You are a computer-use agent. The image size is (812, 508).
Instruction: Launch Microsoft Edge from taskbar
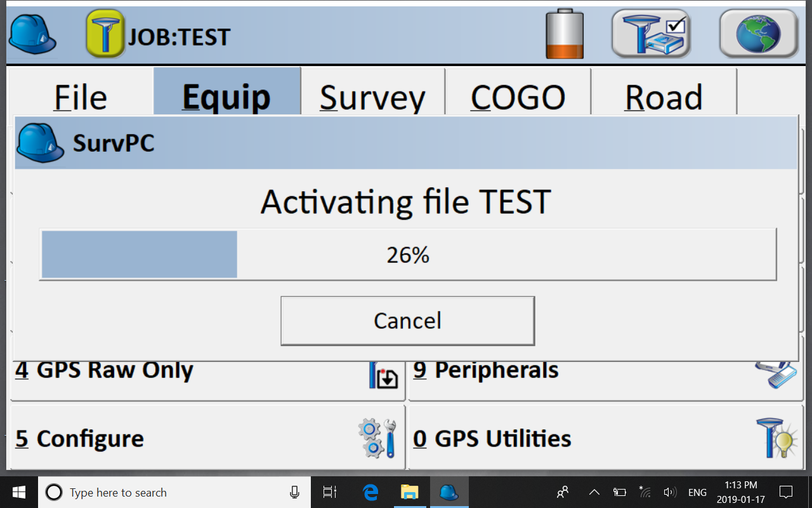(x=370, y=492)
